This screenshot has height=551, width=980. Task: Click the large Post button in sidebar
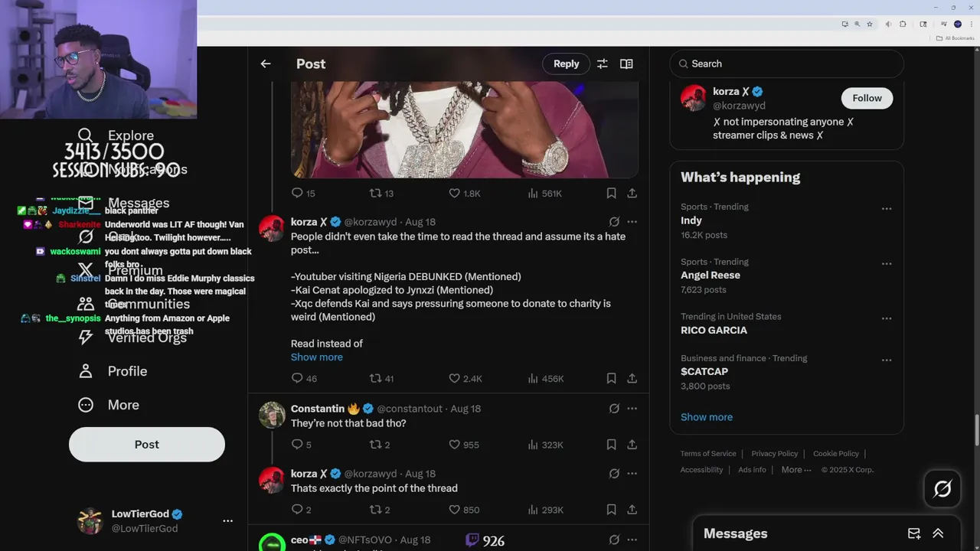(147, 445)
